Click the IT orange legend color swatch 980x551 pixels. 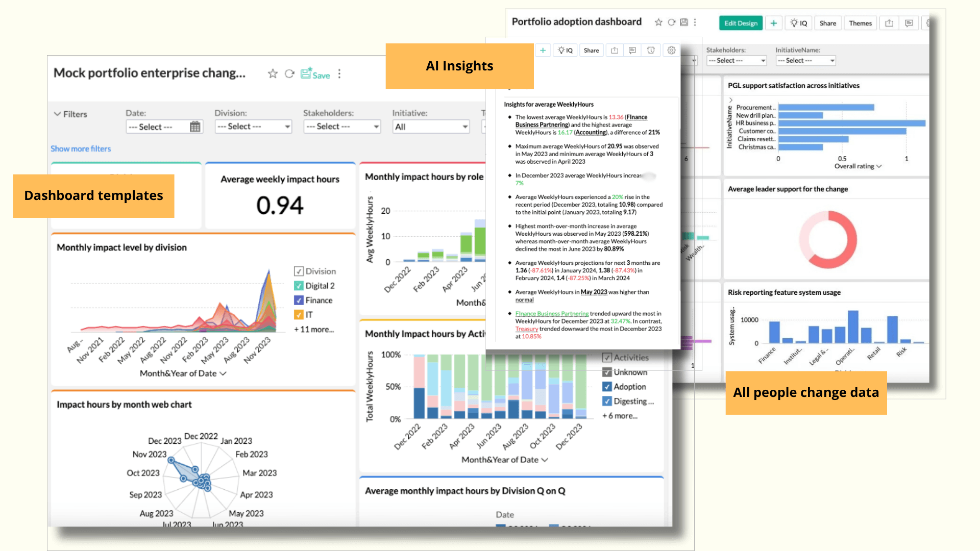(299, 315)
